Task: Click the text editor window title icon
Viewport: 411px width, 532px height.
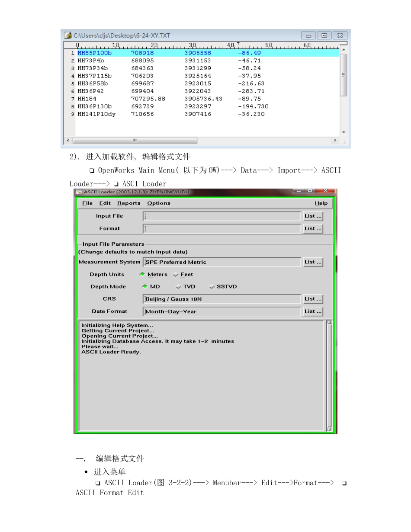Action: tap(68, 35)
